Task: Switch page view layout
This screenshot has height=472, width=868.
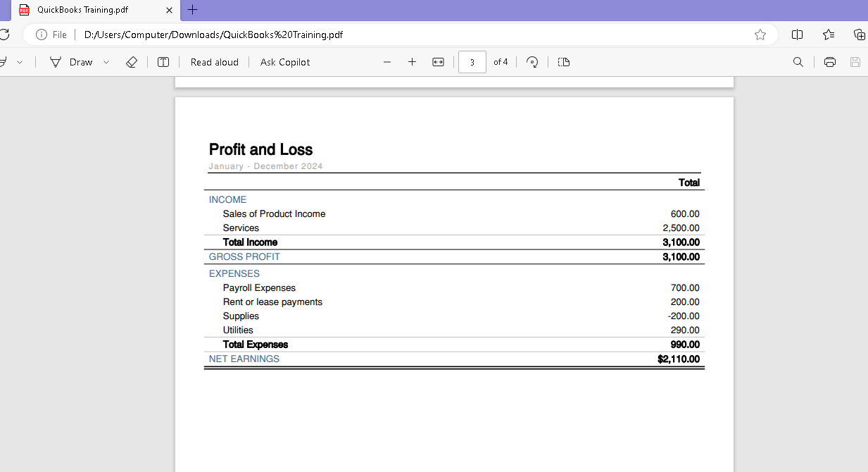Action: point(564,62)
